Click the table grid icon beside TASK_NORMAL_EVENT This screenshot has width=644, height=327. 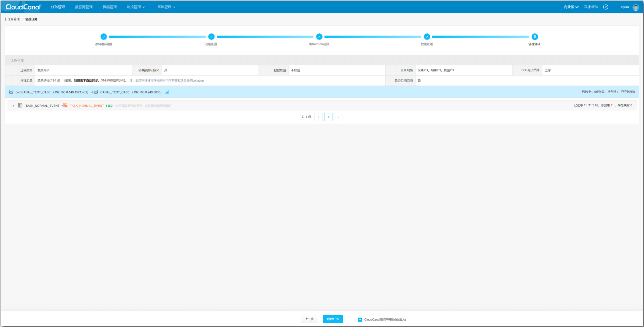20,105
